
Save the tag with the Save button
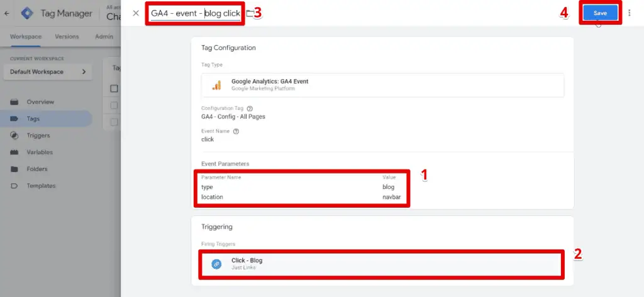click(600, 13)
